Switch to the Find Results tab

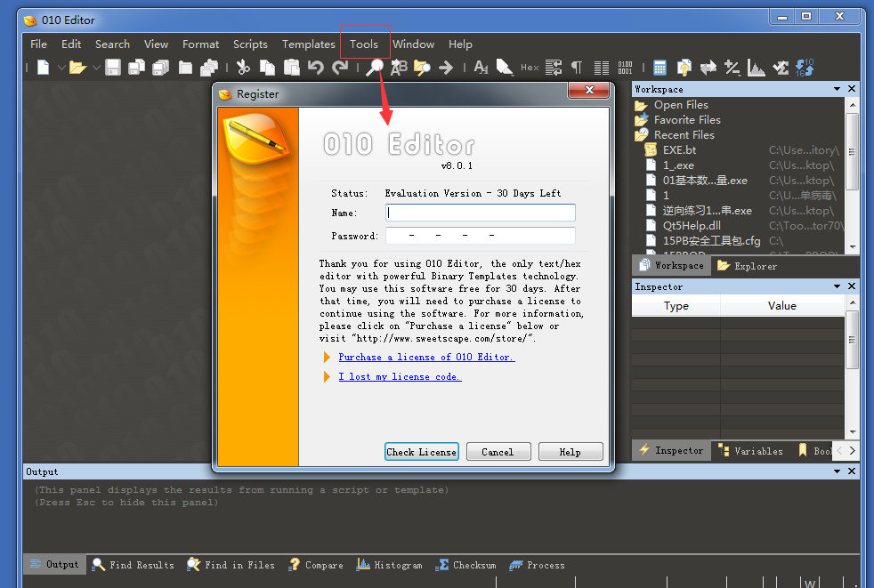(134, 565)
